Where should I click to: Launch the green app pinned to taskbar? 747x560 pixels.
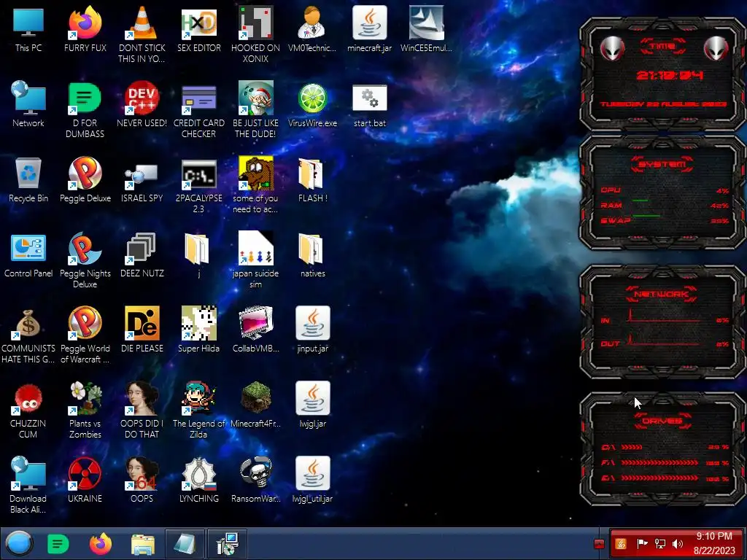pos(58,543)
